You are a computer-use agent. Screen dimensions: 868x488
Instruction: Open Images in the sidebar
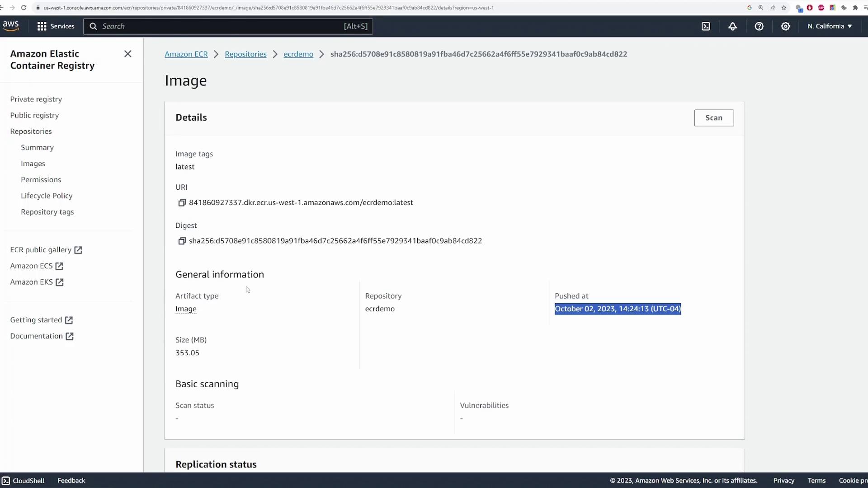click(x=33, y=164)
